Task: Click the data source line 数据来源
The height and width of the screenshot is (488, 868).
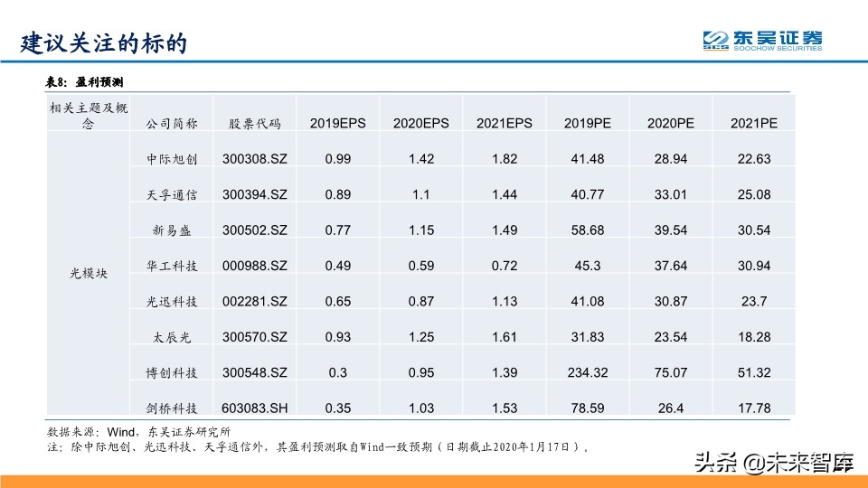Action: [x=137, y=431]
